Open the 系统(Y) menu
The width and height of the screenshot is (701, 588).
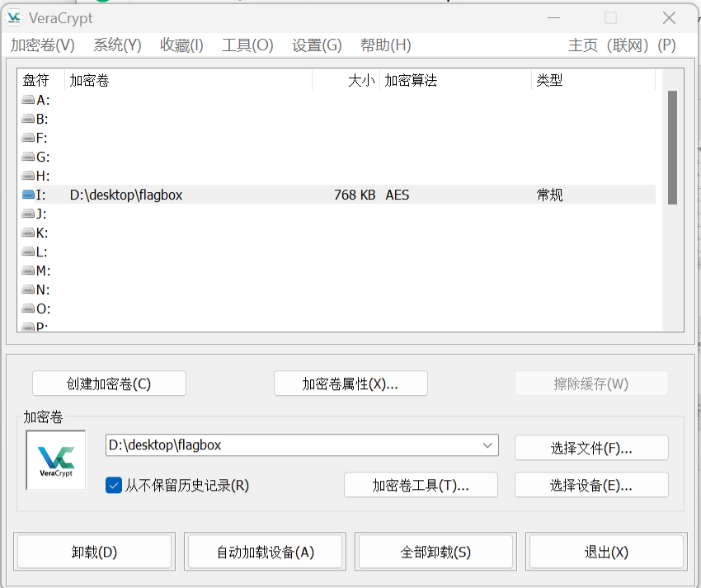coord(117,45)
